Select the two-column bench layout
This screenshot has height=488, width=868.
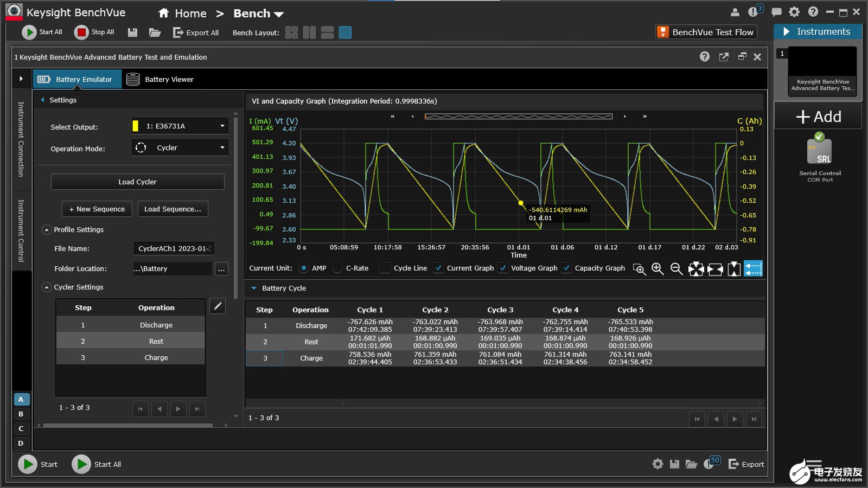coord(309,33)
